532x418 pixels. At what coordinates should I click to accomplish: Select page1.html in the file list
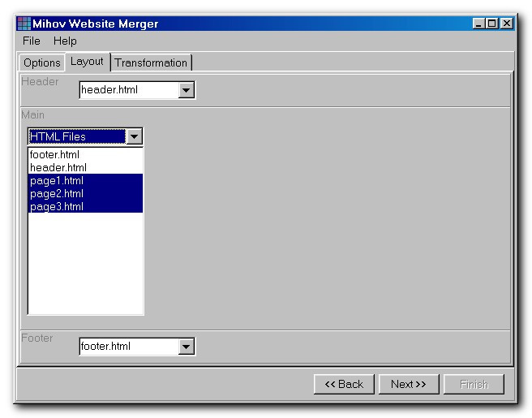[85, 181]
